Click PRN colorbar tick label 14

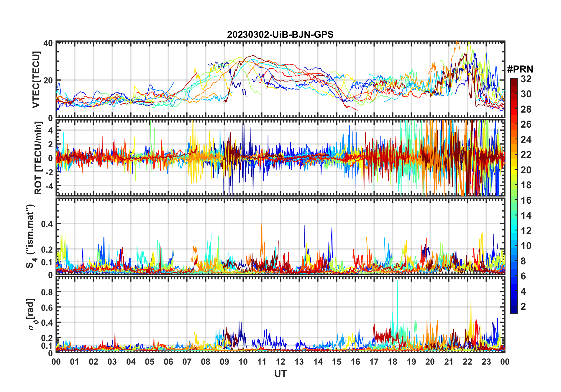pos(526,215)
